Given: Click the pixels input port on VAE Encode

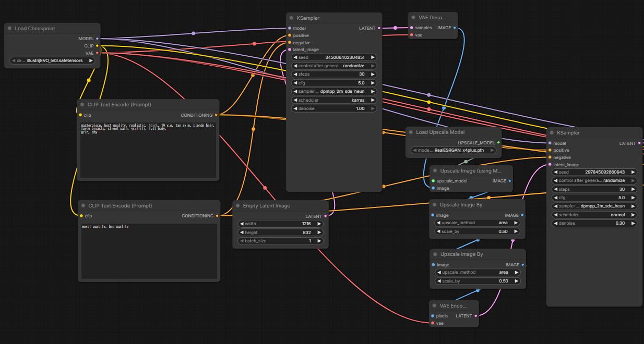Looking at the screenshot, I should [432, 316].
